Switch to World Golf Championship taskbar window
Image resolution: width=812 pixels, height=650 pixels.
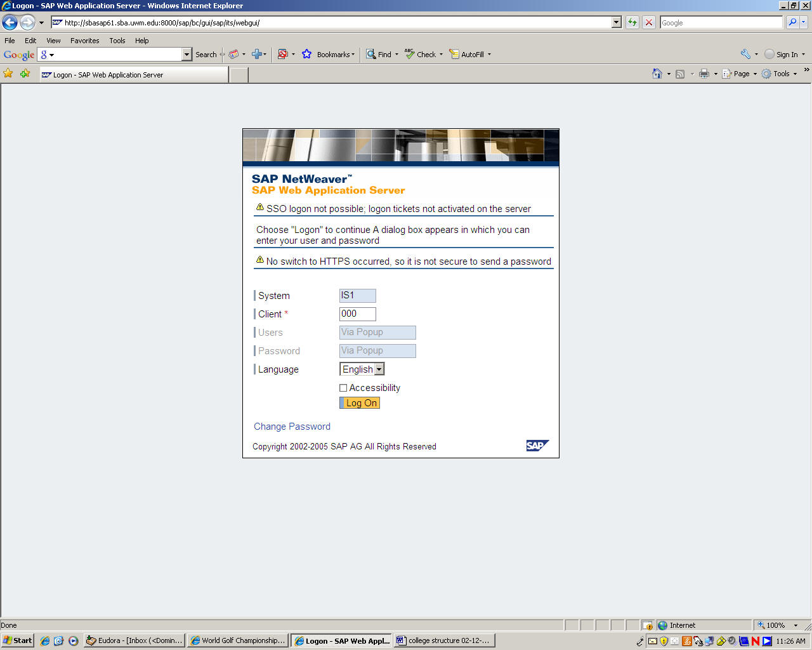point(239,640)
